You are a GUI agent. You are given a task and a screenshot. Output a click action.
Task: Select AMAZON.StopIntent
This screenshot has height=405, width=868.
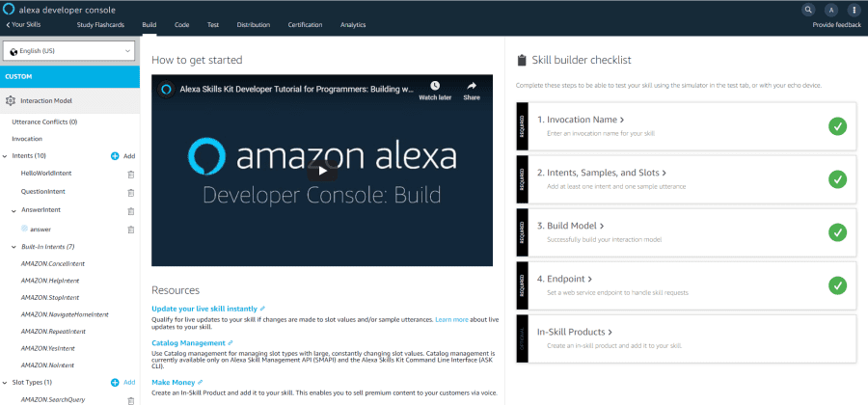50,298
